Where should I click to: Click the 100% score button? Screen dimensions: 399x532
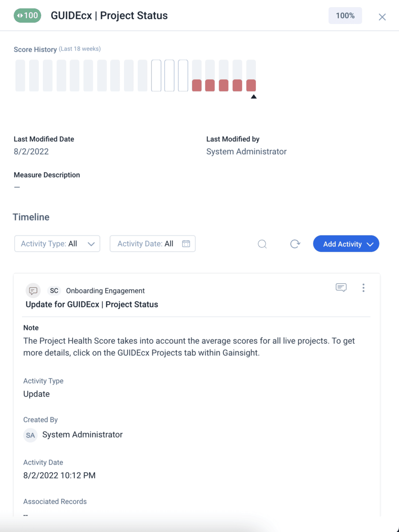tap(345, 15)
